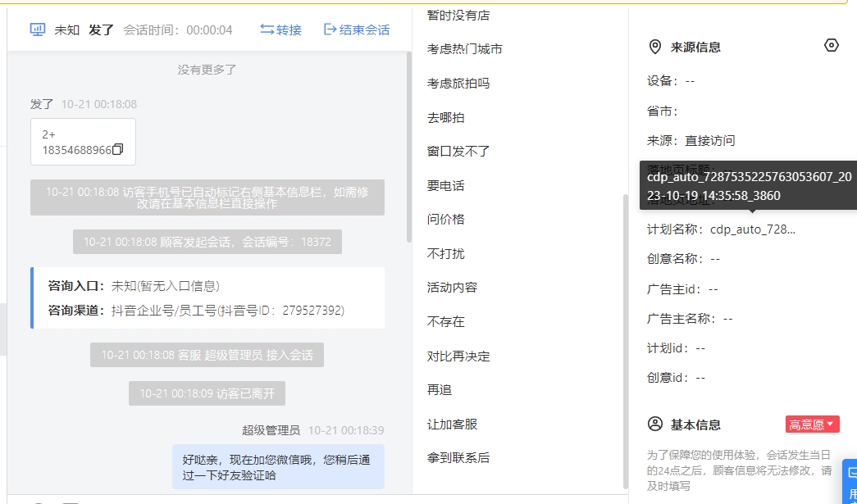Click the 没有更多了 notice at chat top
Viewport: 857px width, 504px height.
tap(207, 70)
